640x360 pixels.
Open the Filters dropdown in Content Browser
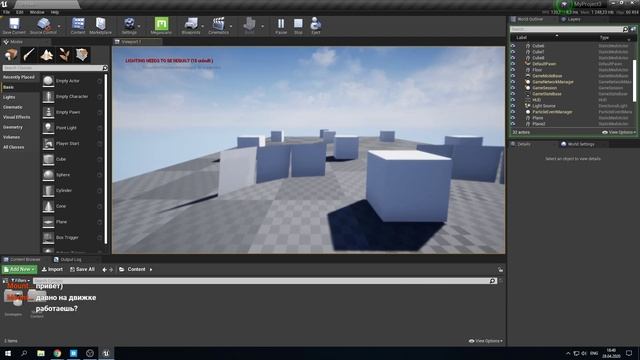[x=20, y=281]
